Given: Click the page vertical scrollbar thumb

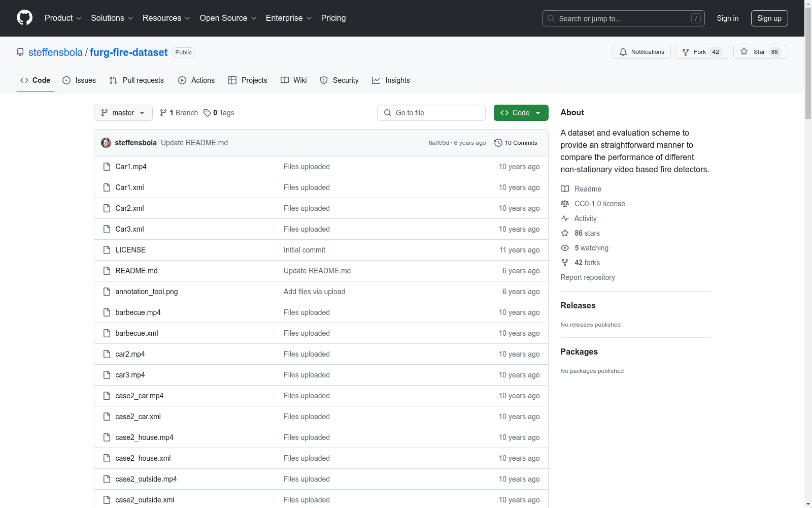Looking at the screenshot, I should (808, 63).
